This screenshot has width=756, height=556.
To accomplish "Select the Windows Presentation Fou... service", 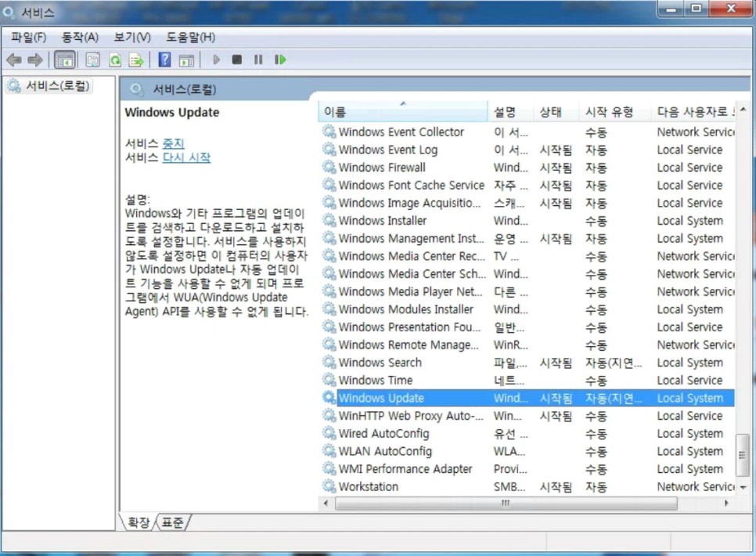I will click(409, 327).
